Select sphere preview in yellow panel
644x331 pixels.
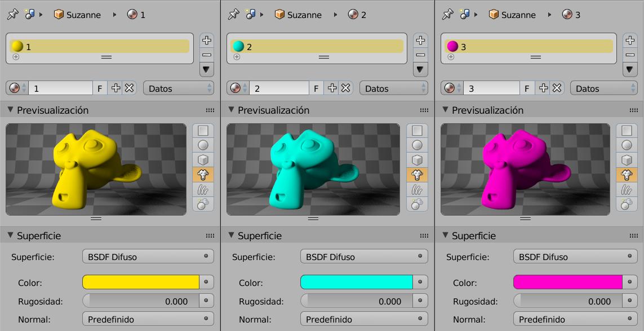click(203, 145)
